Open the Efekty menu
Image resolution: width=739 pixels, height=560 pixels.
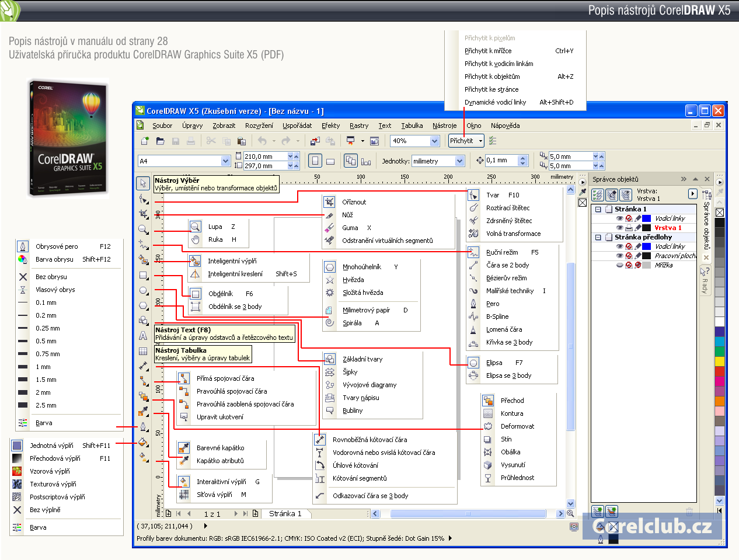tap(330, 126)
